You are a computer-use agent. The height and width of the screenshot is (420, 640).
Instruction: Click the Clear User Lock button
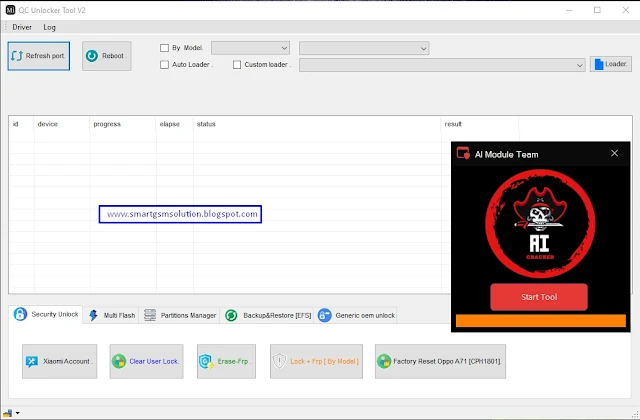146,361
